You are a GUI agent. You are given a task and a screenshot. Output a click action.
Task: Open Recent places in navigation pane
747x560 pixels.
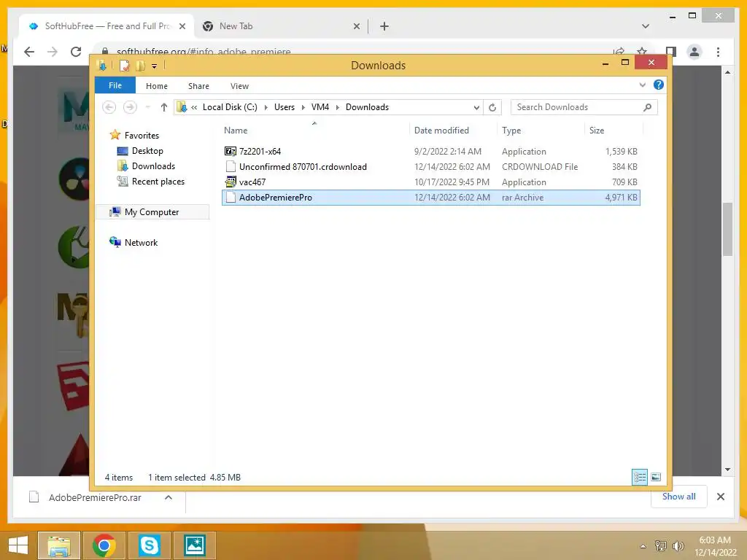[158, 182]
